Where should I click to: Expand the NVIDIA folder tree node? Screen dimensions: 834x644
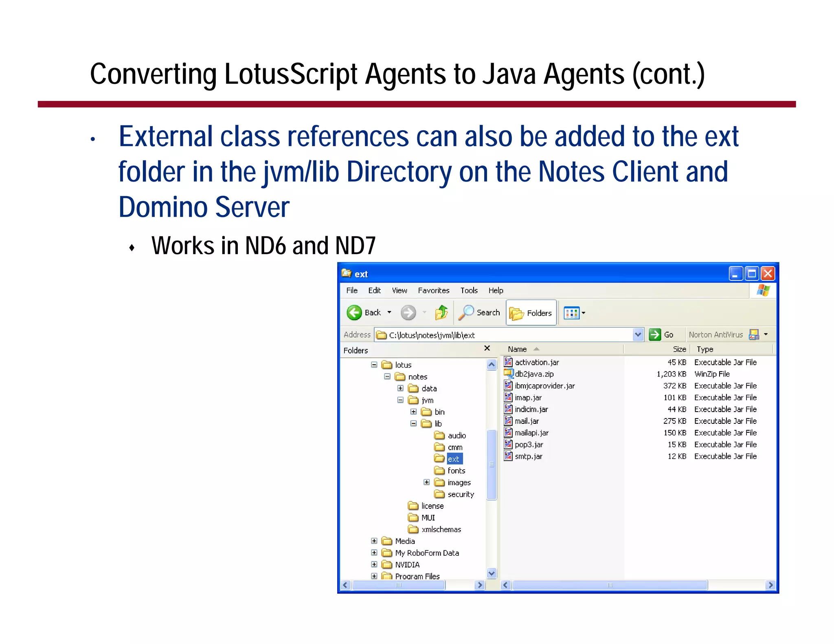click(x=374, y=564)
